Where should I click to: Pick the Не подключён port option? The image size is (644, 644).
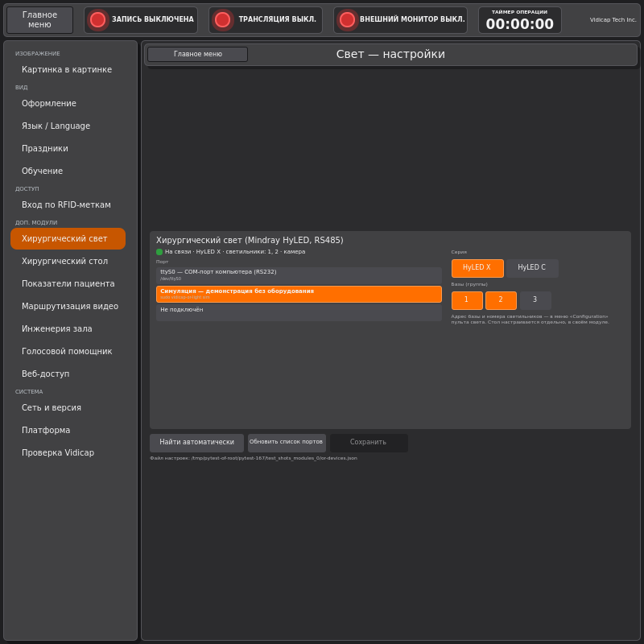(299, 312)
